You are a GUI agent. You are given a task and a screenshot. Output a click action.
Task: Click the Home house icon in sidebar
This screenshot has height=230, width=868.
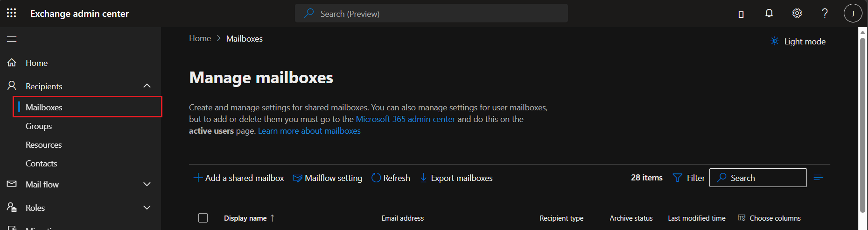tap(12, 62)
